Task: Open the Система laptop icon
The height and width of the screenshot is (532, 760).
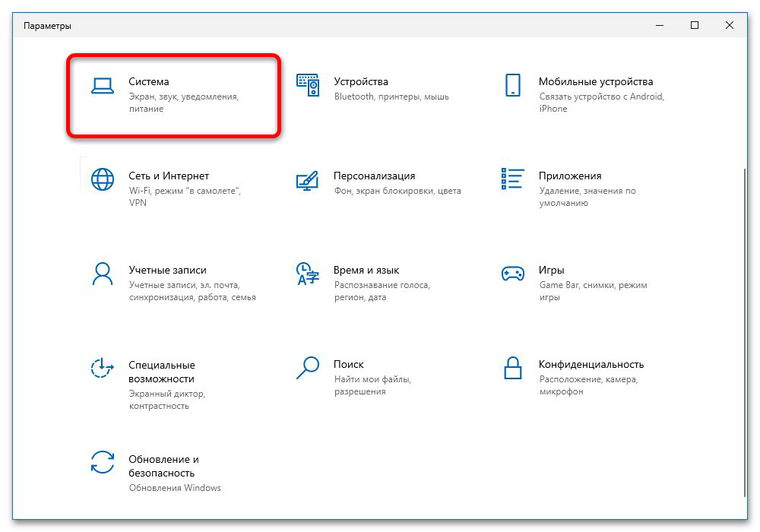Action: (103, 86)
